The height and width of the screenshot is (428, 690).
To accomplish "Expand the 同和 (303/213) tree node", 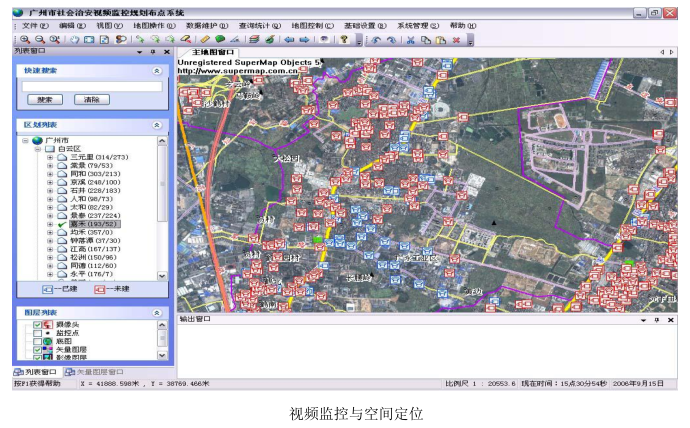I will point(50,174).
